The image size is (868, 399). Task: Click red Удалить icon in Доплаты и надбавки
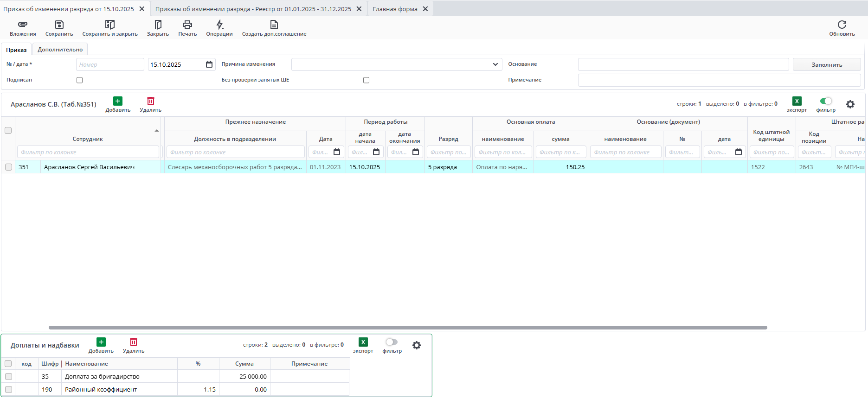pyautogui.click(x=134, y=342)
